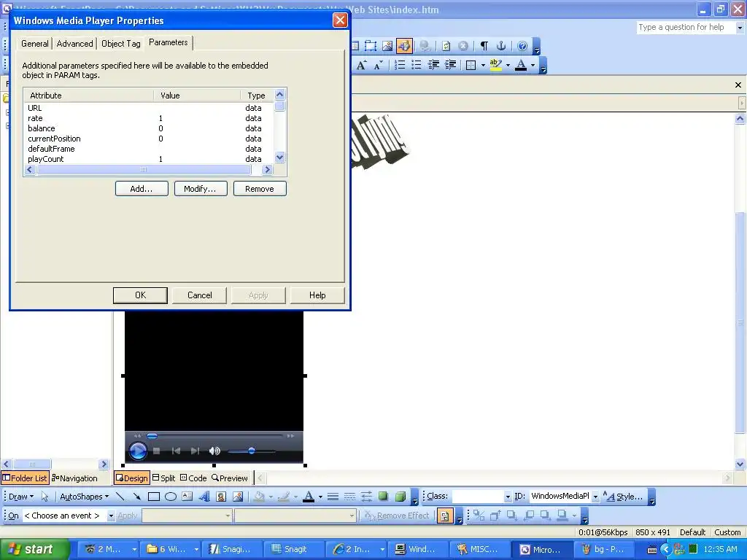This screenshot has width=747, height=560.
Task: Click the Modify... button
Action: [x=200, y=189]
